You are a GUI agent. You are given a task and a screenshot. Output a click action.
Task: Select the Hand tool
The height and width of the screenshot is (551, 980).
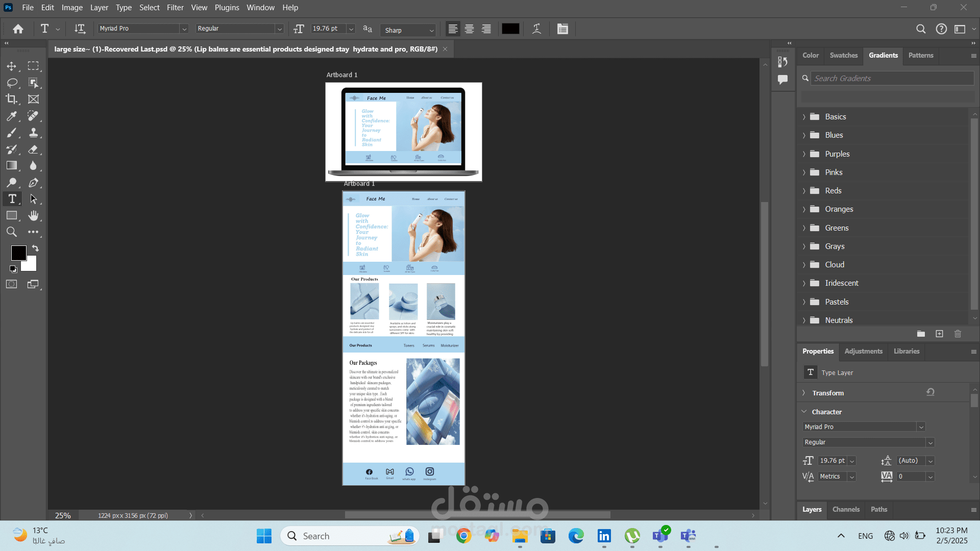tap(33, 216)
